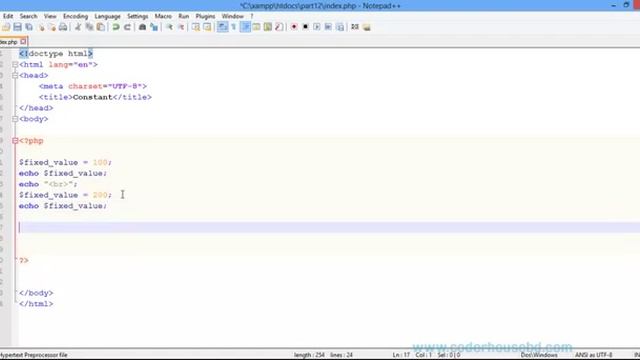Collapse the html tag fold marker
This screenshot has height=360, width=640.
tap(15, 64)
